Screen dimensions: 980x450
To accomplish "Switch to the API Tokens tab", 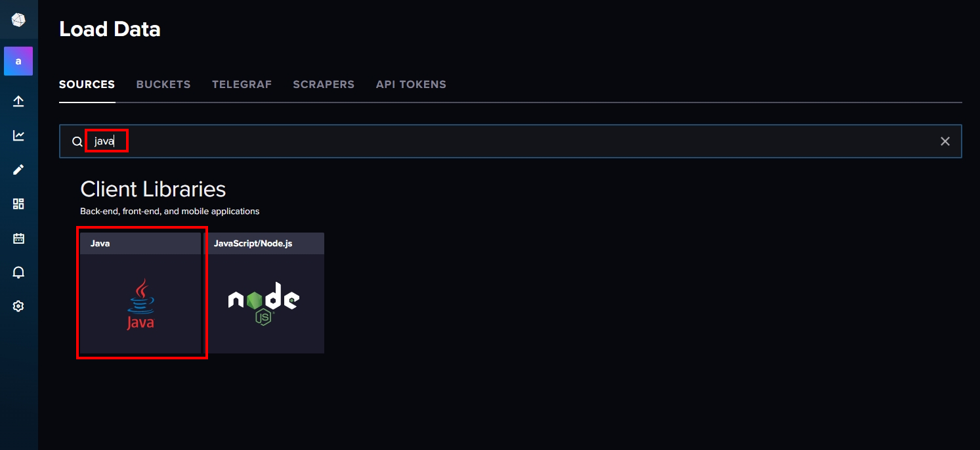I will (x=411, y=85).
